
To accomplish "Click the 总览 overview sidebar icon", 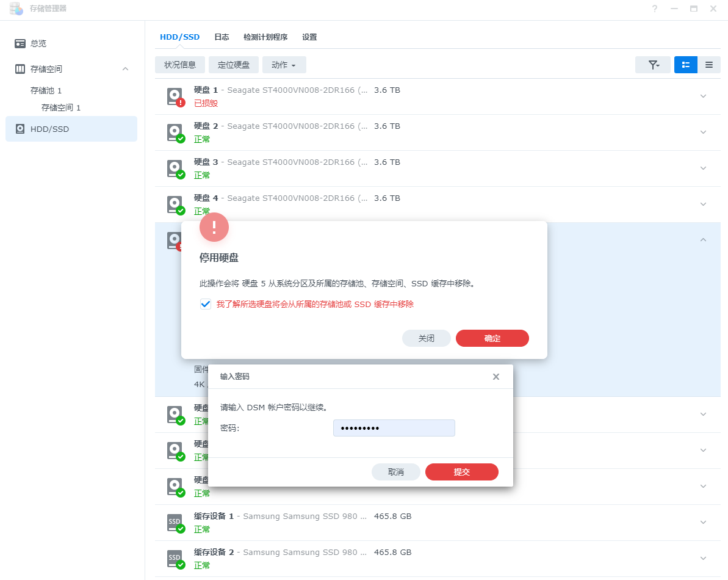I will (x=20, y=43).
